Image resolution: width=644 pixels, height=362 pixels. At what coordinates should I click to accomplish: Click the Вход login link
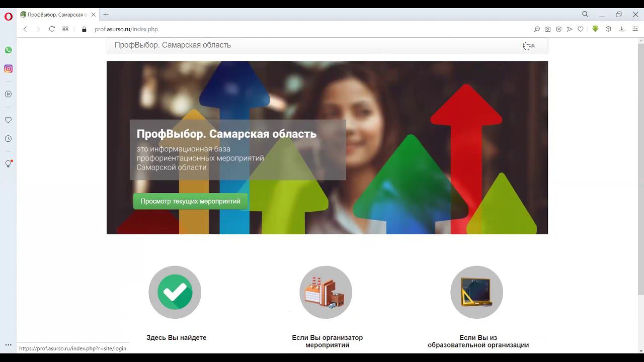(x=529, y=45)
